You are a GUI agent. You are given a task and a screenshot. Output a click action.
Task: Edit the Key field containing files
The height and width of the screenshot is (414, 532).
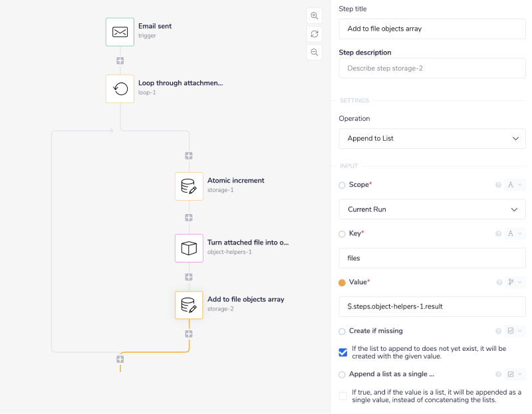(x=432, y=258)
